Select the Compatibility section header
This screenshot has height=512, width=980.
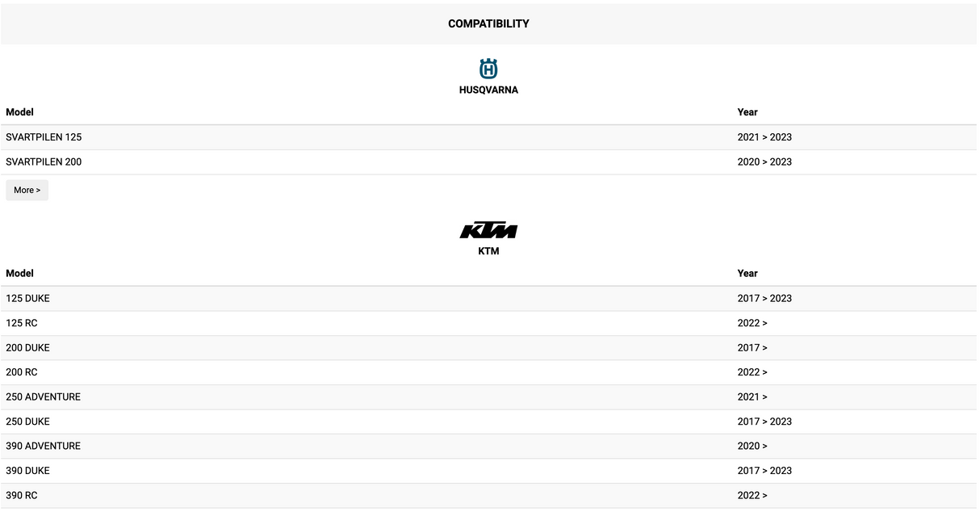[x=488, y=23]
